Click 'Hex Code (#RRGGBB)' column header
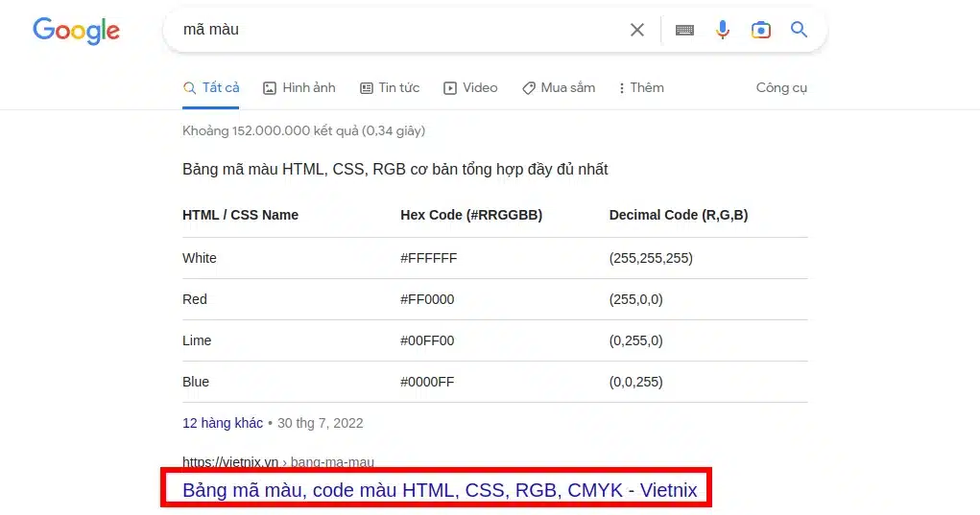 coord(471,215)
